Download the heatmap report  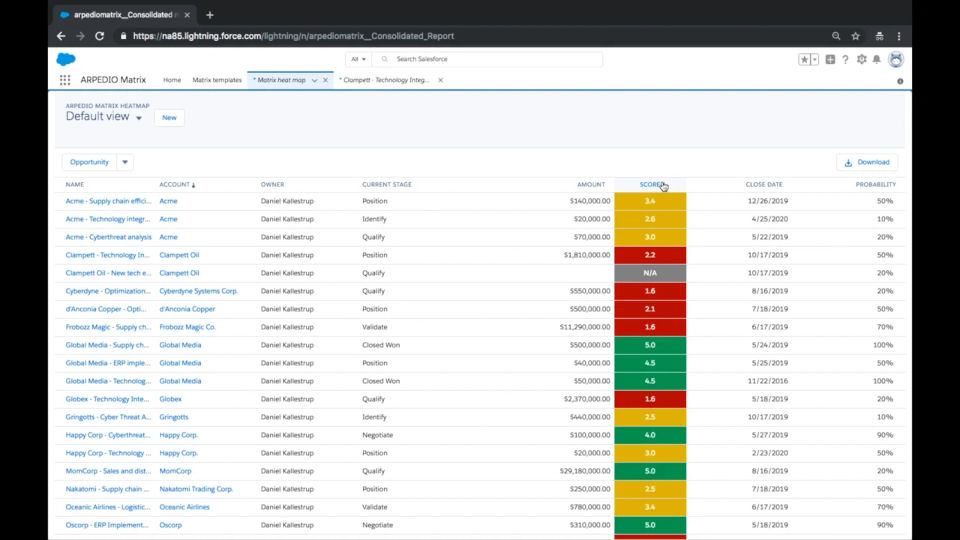[x=867, y=162]
